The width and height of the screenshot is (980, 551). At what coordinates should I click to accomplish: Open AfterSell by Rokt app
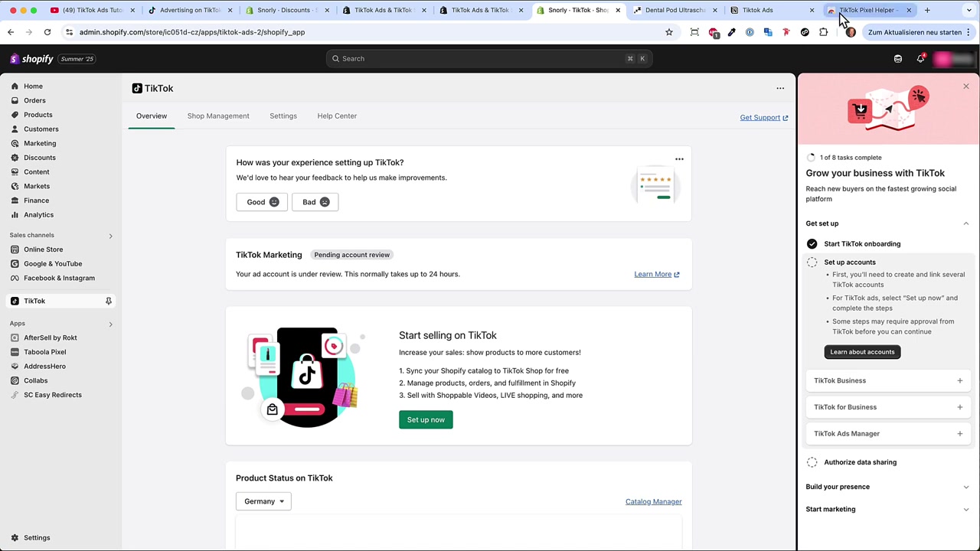(x=50, y=337)
